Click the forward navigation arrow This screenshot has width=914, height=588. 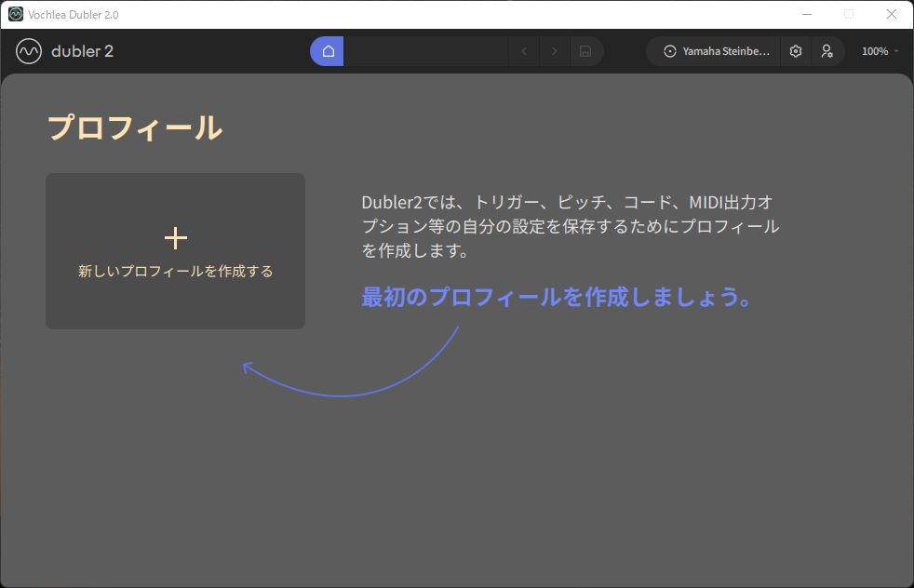click(555, 51)
